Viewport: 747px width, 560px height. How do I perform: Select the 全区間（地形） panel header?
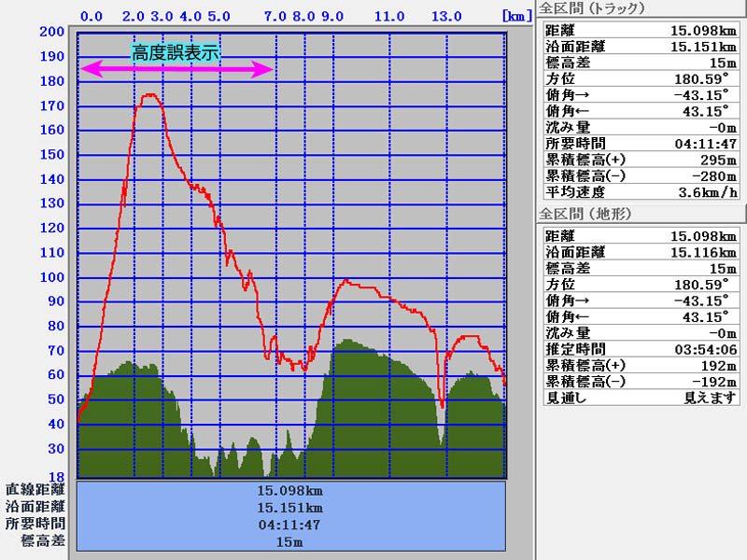[x=586, y=214]
